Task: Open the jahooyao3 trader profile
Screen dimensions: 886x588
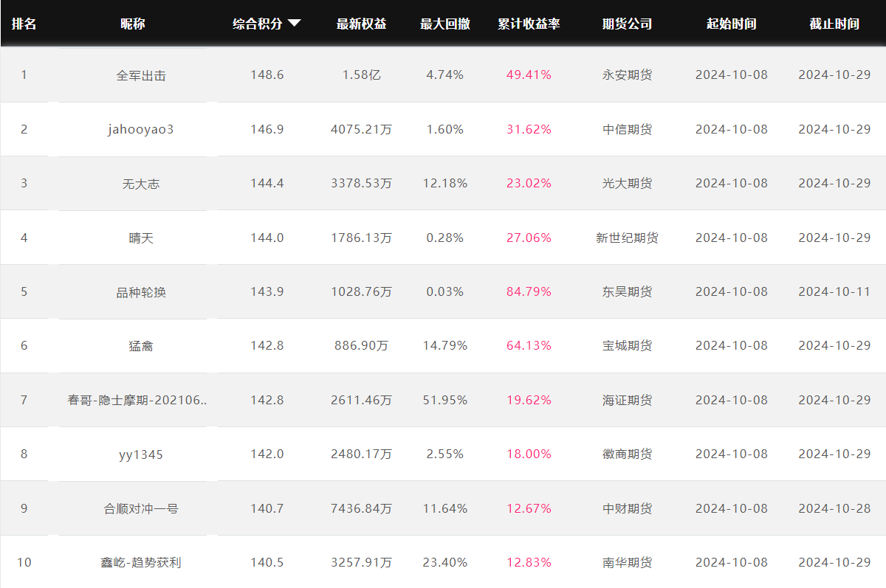Action: (x=140, y=129)
